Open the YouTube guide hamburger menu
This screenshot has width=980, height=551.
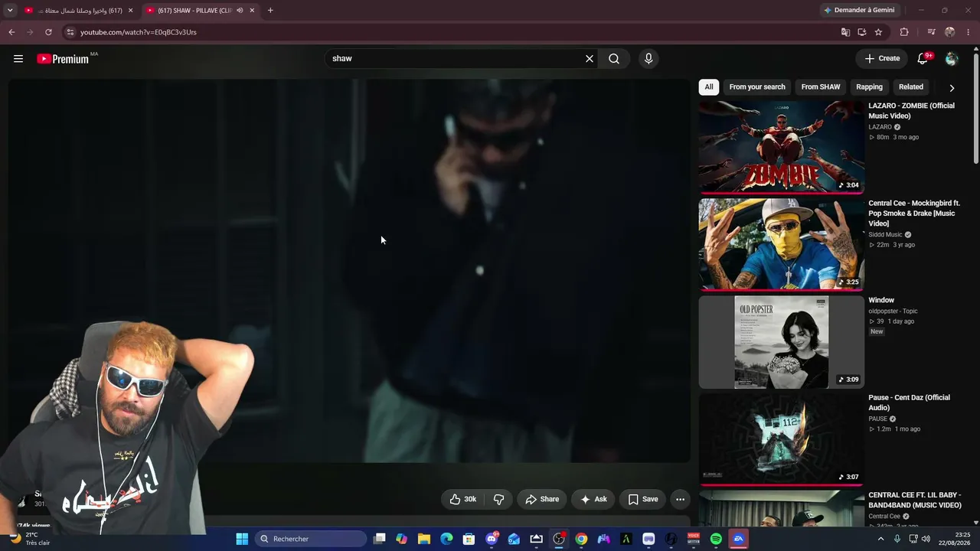pos(18,59)
